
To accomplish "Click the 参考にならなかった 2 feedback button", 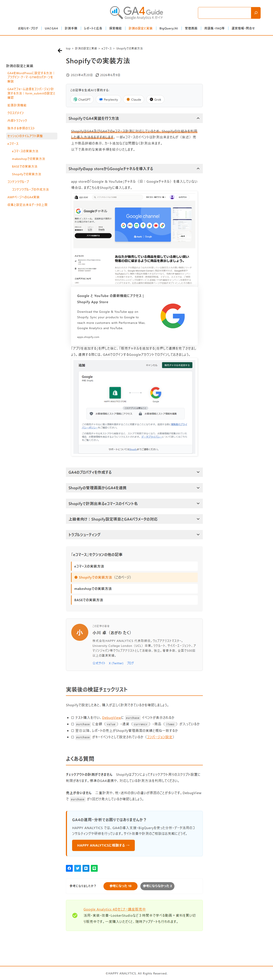I will [157, 886].
